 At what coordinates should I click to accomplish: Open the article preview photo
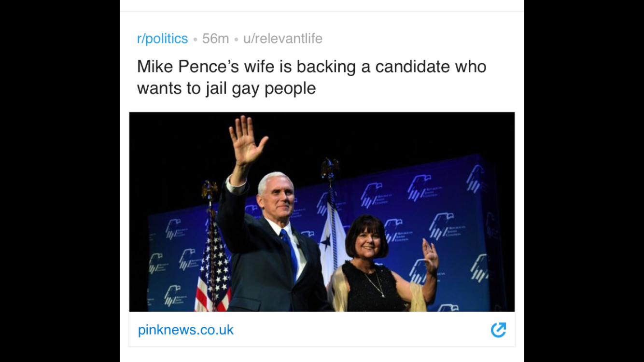click(322, 212)
